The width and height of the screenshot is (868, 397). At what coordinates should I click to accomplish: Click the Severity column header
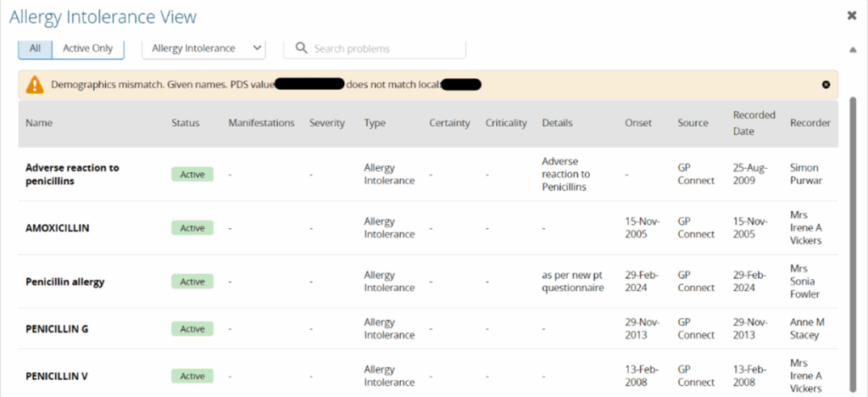327,123
